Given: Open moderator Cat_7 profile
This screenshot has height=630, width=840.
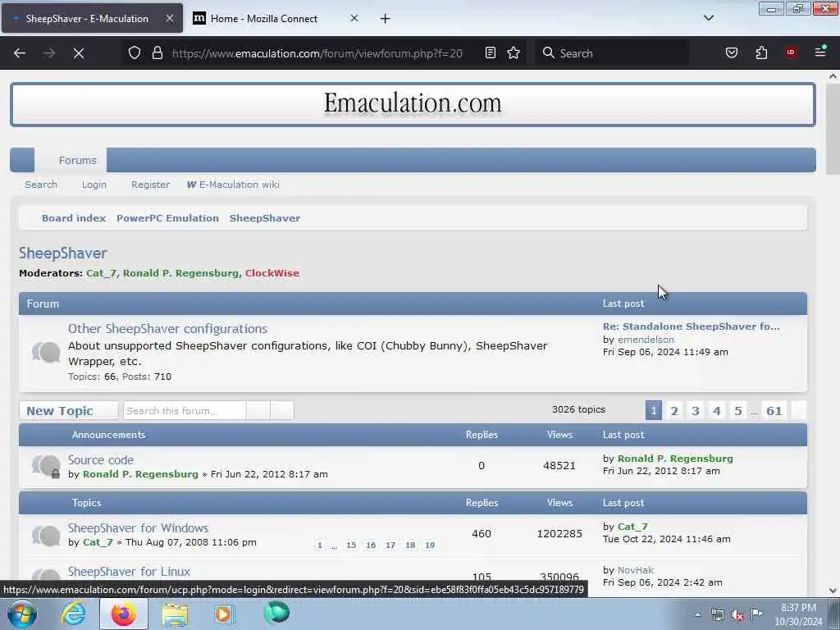Looking at the screenshot, I should [101, 273].
